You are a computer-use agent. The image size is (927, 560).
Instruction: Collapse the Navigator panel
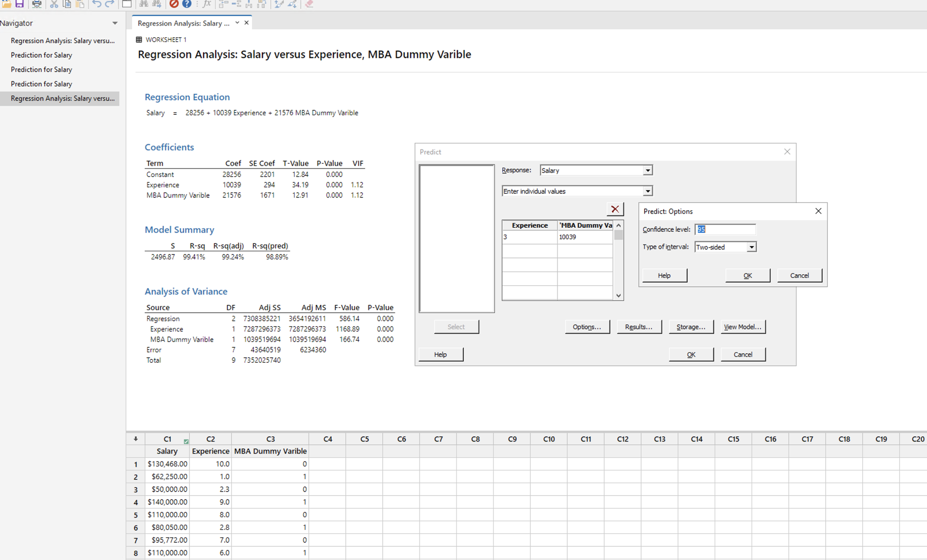[115, 23]
